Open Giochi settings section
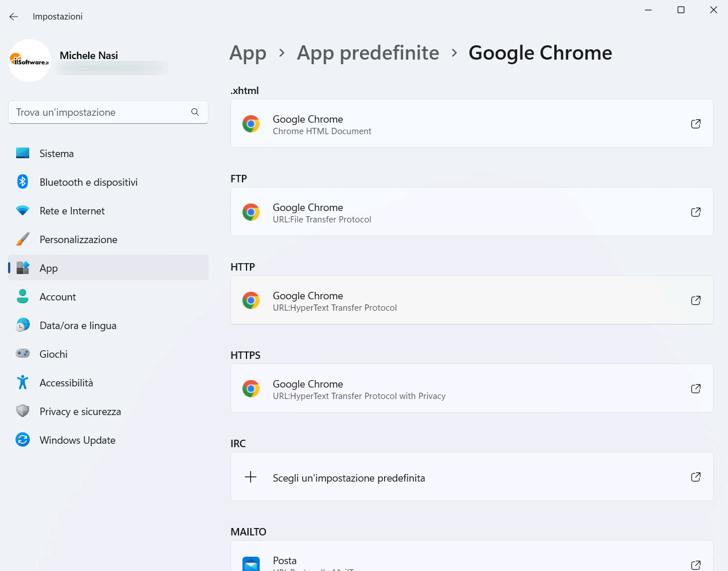This screenshot has width=728, height=571. (108, 354)
